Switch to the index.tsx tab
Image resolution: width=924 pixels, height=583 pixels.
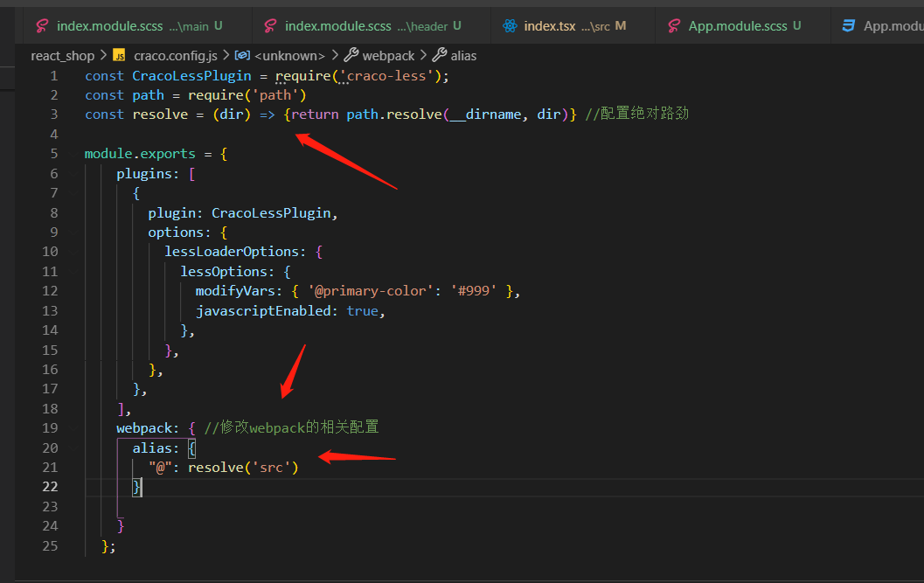[572, 26]
